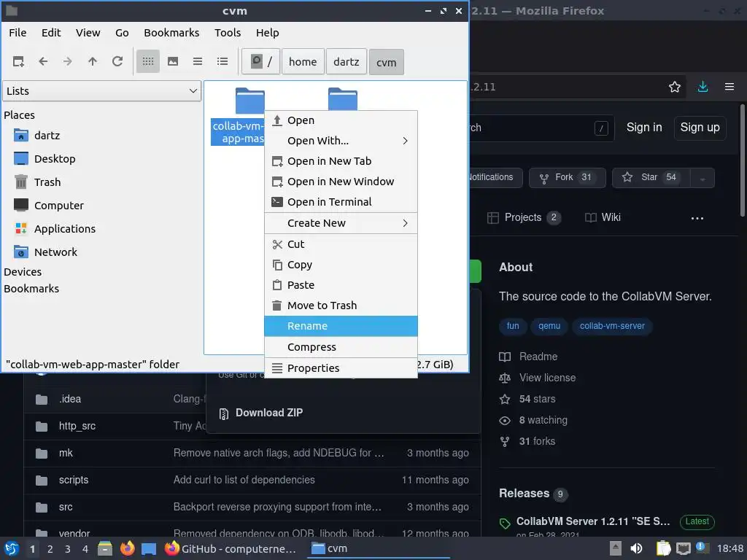This screenshot has height=560, width=747.
Task: Choose Rename in context menu
Action: pyautogui.click(x=341, y=326)
